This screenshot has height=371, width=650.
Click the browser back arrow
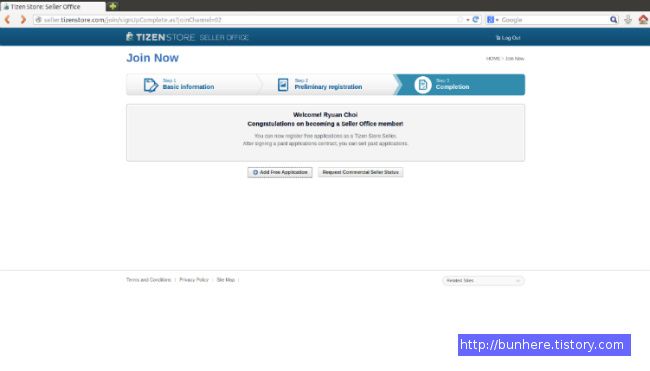point(7,19)
